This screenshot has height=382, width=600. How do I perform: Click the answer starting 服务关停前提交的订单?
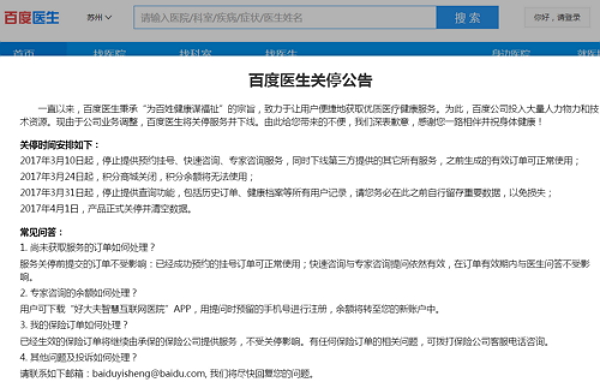click(x=305, y=270)
